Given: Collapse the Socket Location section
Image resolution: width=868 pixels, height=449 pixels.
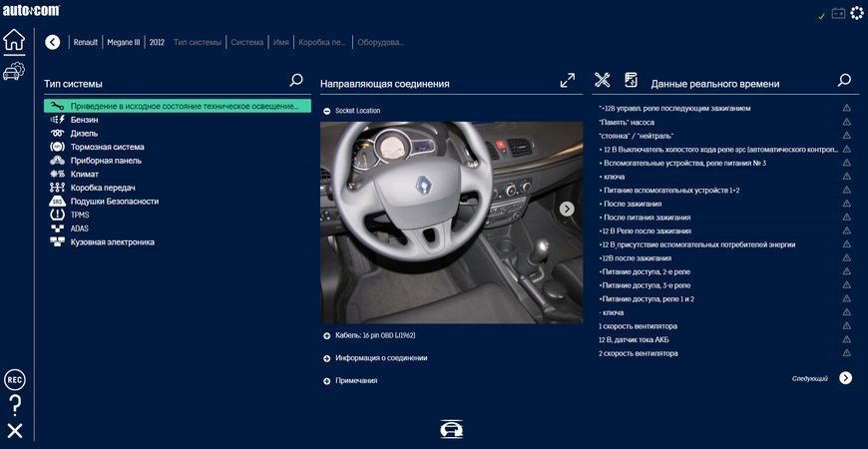Looking at the screenshot, I should click(326, 111).
